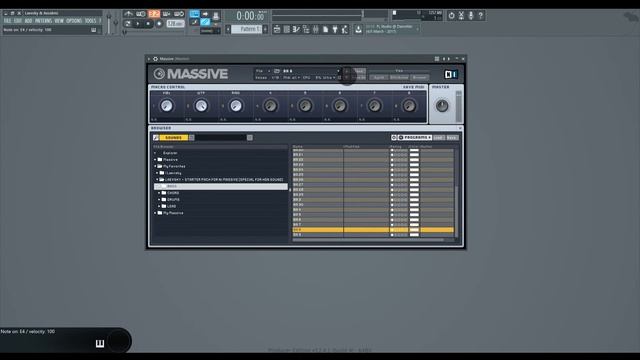This screenshot has height=360, width=640.
Task: Open the playlist view icon
Action: 277,29
